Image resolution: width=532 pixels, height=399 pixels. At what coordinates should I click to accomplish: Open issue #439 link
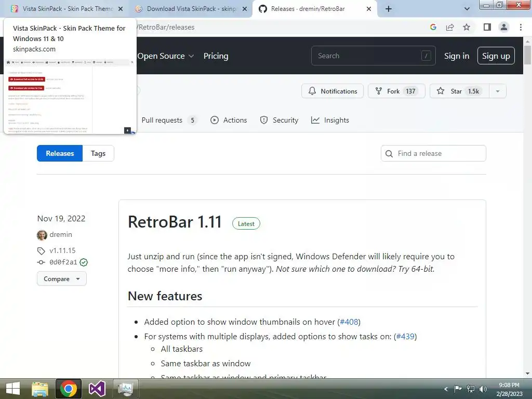pyautogui.click(x=405, y=336)
